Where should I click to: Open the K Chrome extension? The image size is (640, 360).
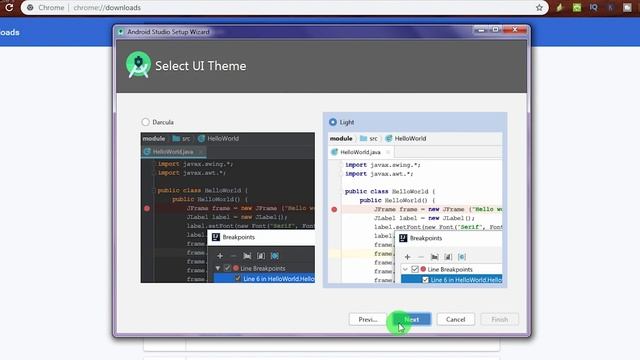point(611,7)
